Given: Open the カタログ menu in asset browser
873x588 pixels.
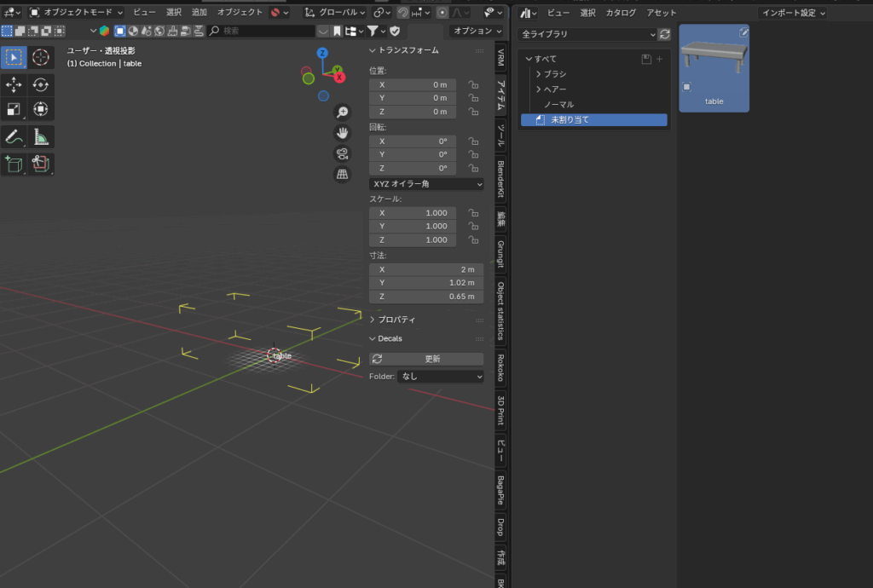Looking at the screenshot, I should coord(620,13).
